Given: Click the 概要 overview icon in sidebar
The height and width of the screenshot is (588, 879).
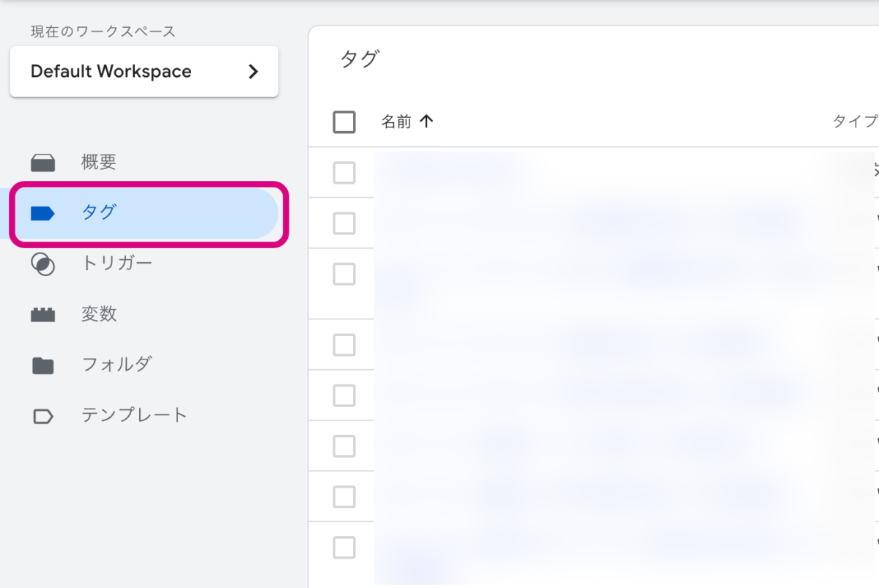Looking at the screenshot, I should [43, 163].
